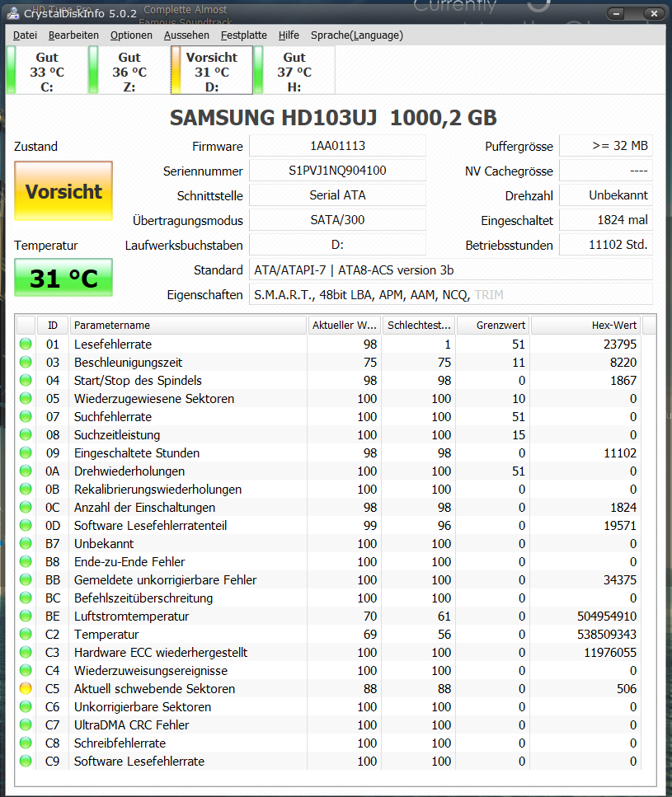Sort by the Aktueller W... column header
Viewport: 672px width, 797px height.
click(344, 326)
